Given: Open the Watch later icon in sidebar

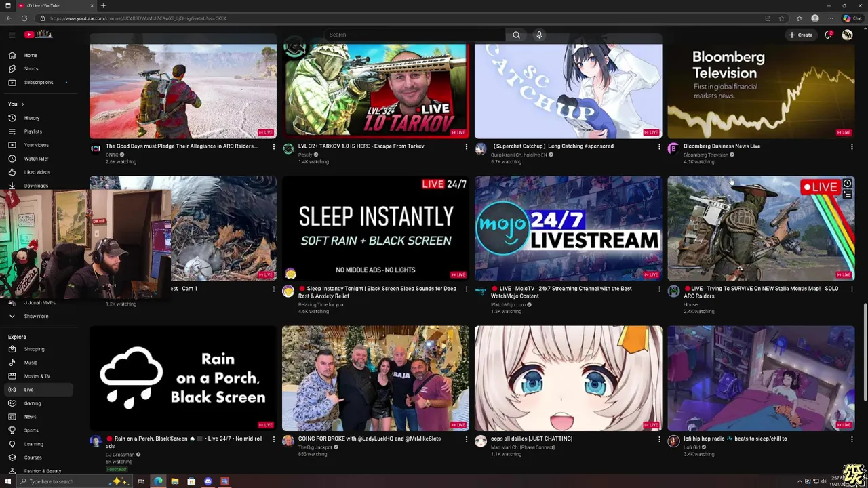Looking at the screenshot, I should 12,159.
